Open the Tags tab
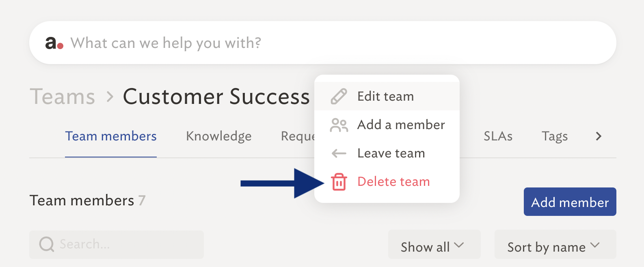 click(x=555, y=136)
